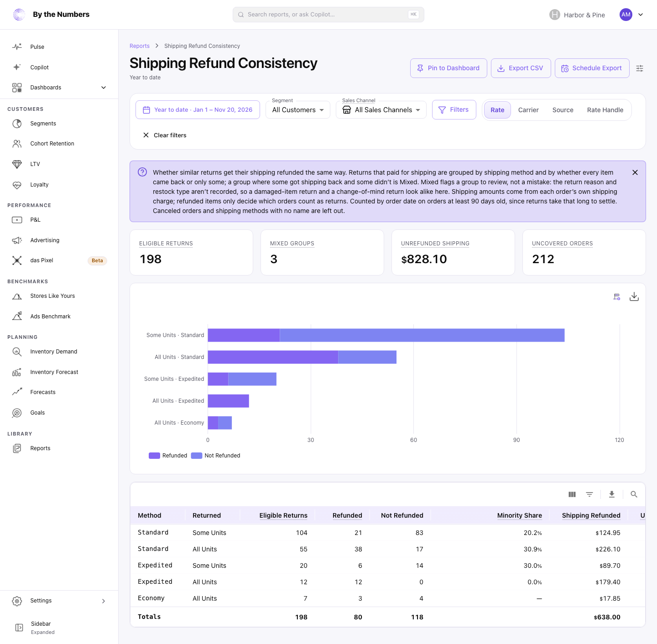
Task: Select the 20.2% minority share cell
Action: click(533, 533)
